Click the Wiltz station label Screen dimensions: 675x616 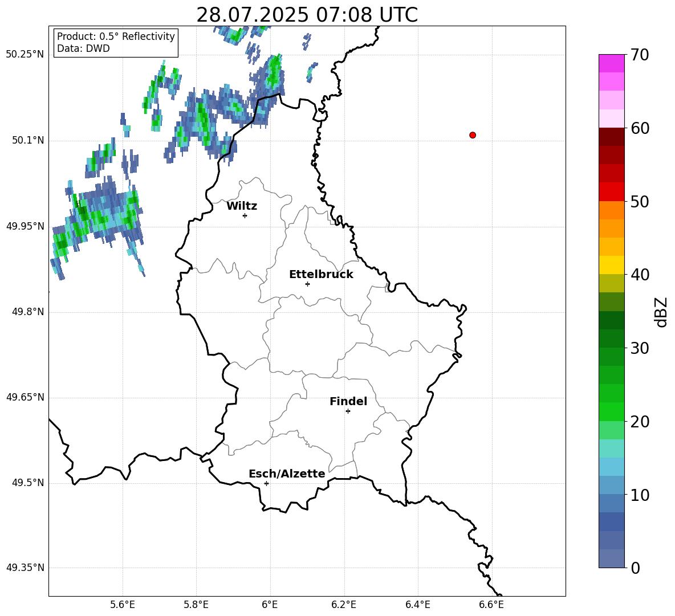242,206
